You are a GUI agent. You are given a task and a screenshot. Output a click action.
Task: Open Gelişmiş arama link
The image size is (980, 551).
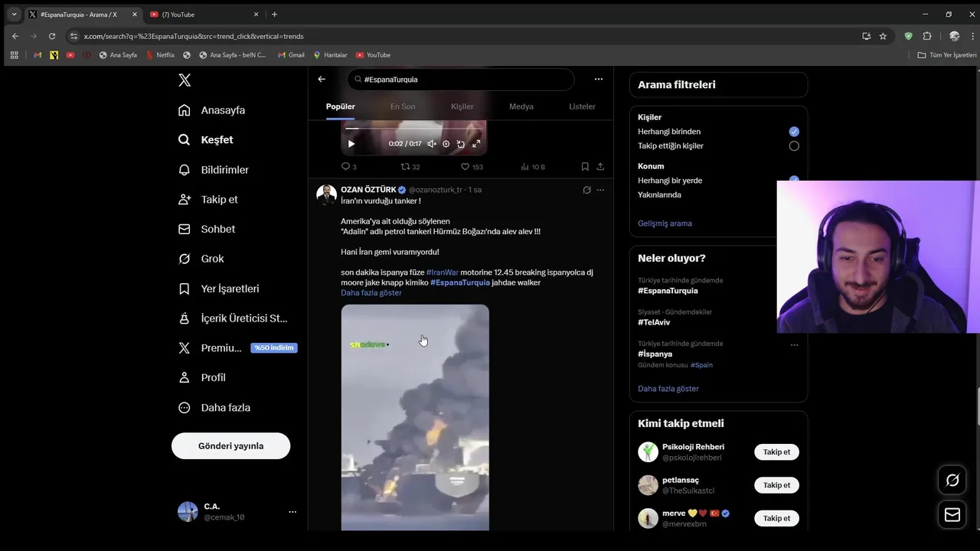tap(665, 223)
